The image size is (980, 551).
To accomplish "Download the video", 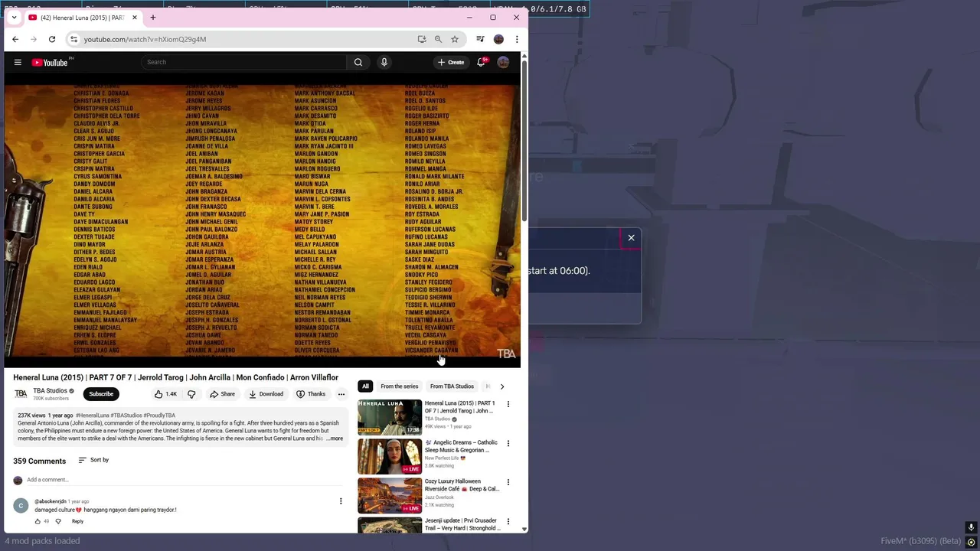I will point(266,394).
